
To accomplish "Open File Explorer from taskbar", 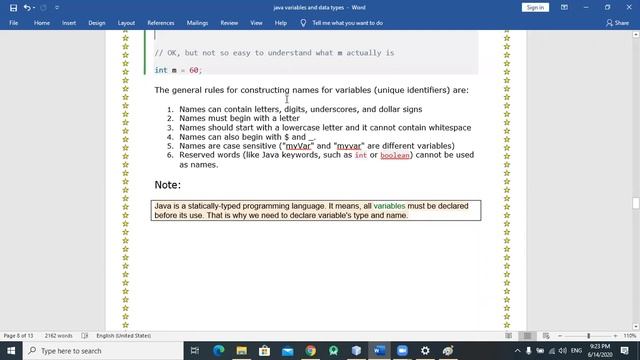I will point(242,351).
